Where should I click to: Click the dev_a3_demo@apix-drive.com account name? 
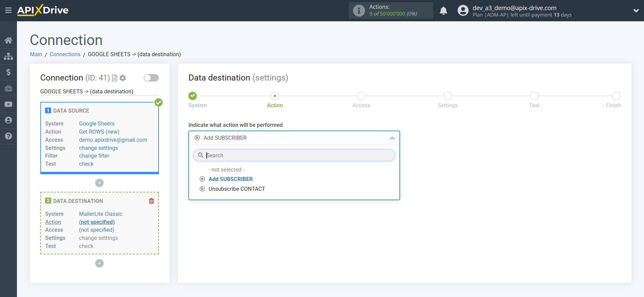514,8
